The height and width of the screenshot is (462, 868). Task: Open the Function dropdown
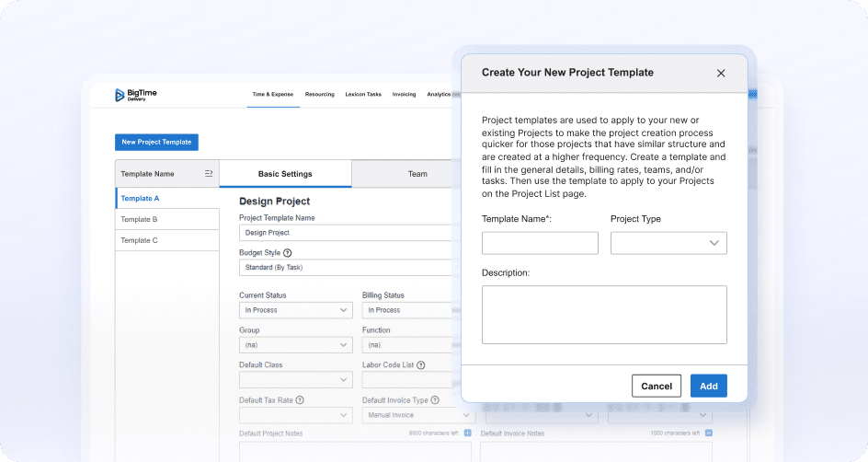point(408,344)
